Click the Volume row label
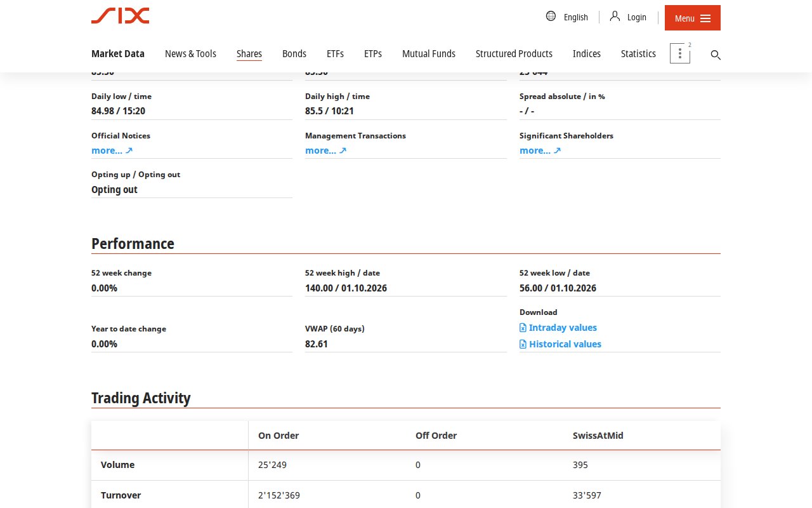Image resolution: width=812 pixels, height=508 pixels. click(118, 465)
